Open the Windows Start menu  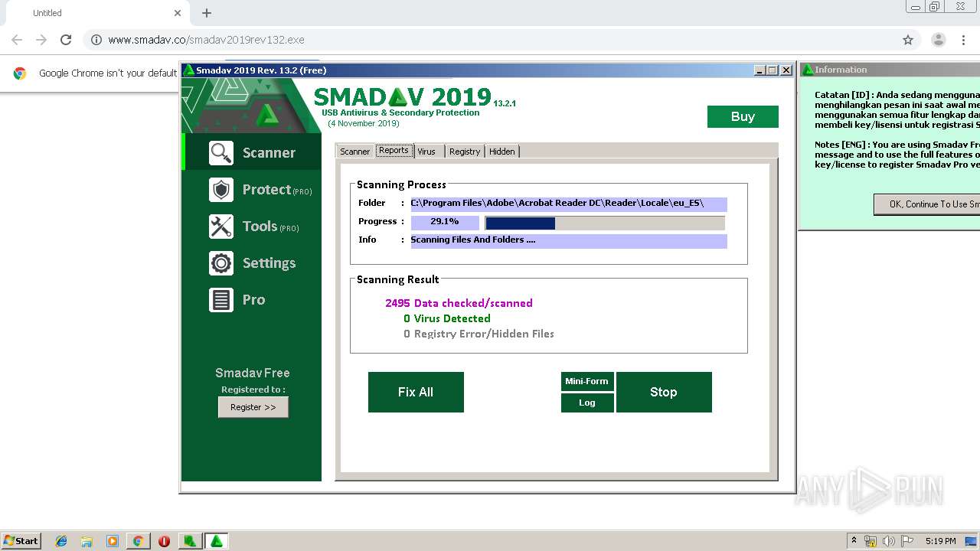point(21,541)
